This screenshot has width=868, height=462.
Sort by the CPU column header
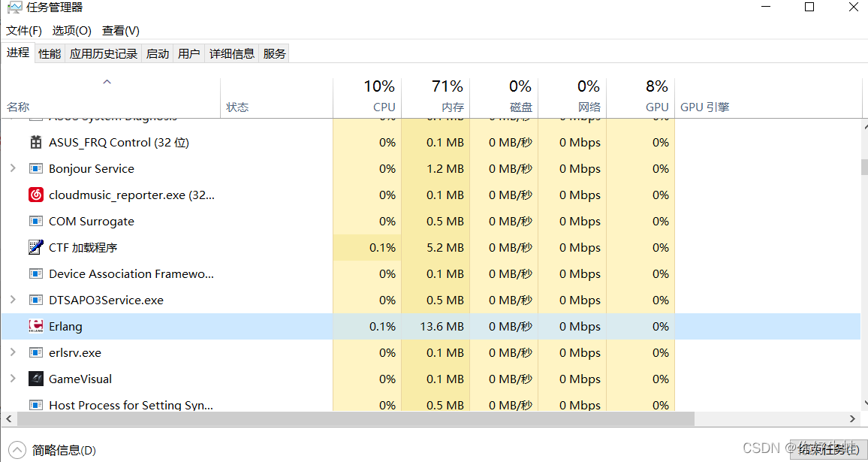(367, 98)
